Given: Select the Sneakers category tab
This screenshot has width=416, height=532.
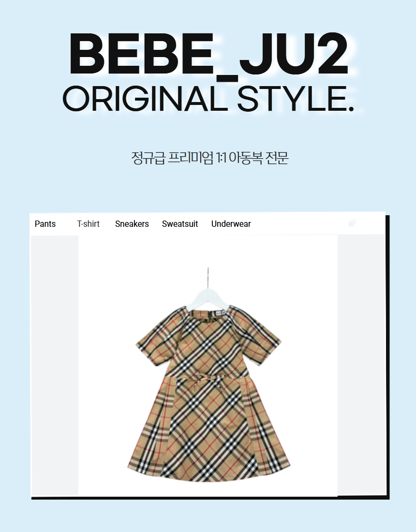Looking at the screenshot, I should (x=132, y=224).
